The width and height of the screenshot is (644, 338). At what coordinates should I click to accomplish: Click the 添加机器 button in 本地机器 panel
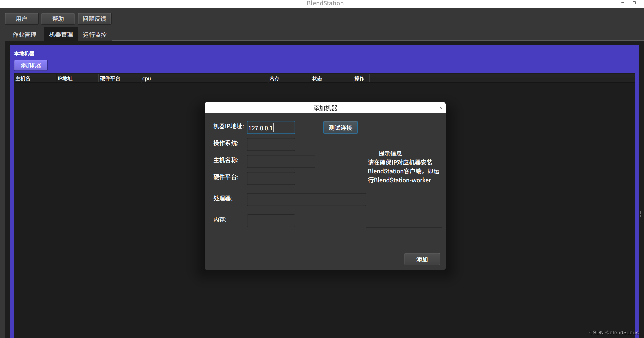tap(31, 65)
